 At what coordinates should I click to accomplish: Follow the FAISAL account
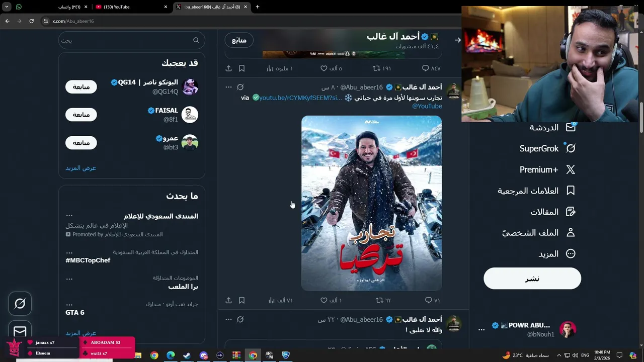(x=81, y=115)
